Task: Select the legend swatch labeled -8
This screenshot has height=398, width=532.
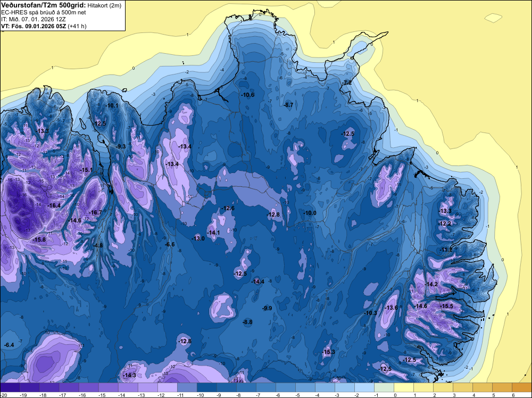Action: [x=246, y=387]
